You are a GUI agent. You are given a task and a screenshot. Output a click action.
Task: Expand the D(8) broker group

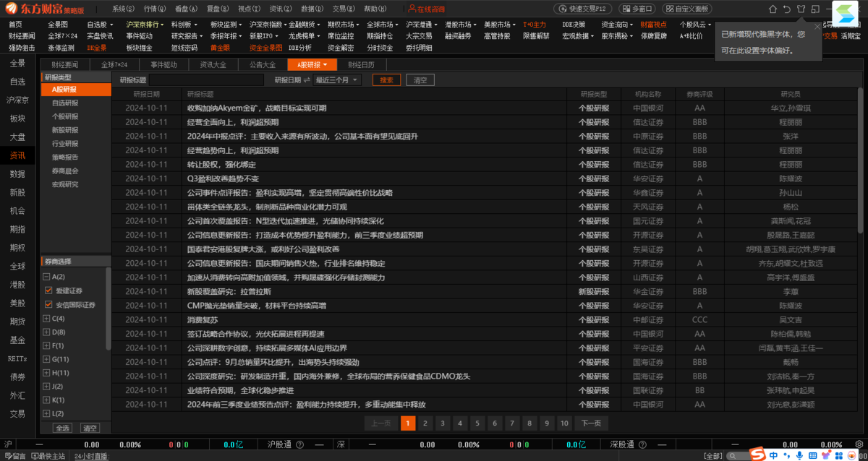[x=46, y=332]
